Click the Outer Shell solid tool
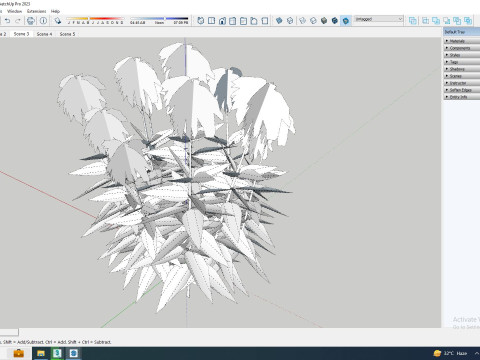Viewport: 480px width, 360px height. tap(413, 21)
